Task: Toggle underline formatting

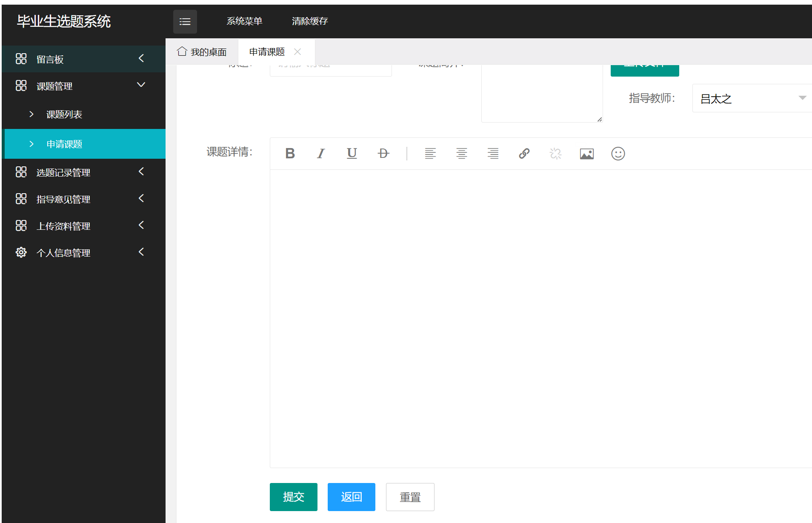Action: [352, 154]
